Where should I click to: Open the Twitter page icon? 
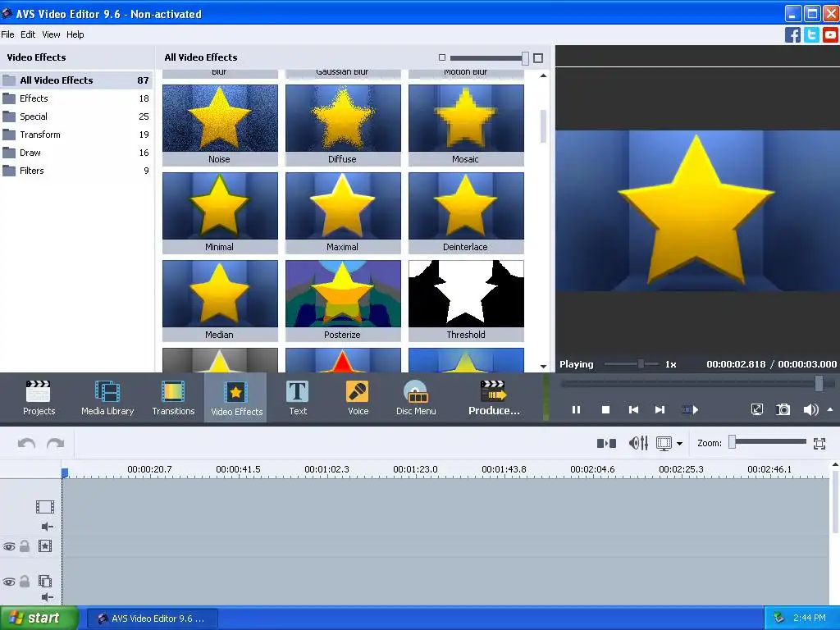pos(811,34)
